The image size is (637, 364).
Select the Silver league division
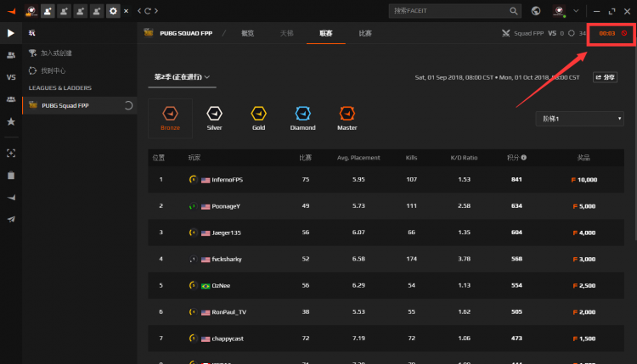coord(214,119)
